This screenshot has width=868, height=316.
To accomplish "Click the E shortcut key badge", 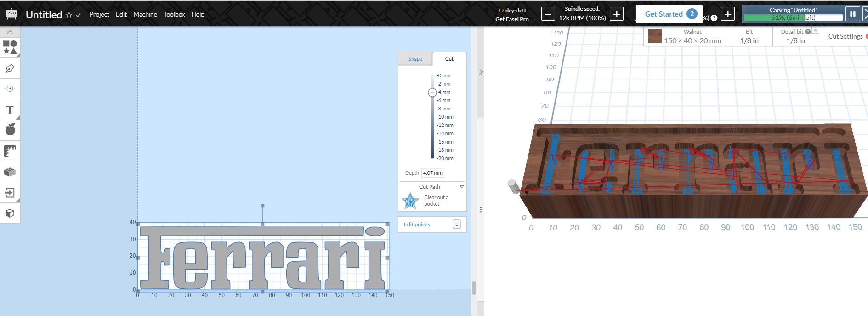I will pos(457,224).
